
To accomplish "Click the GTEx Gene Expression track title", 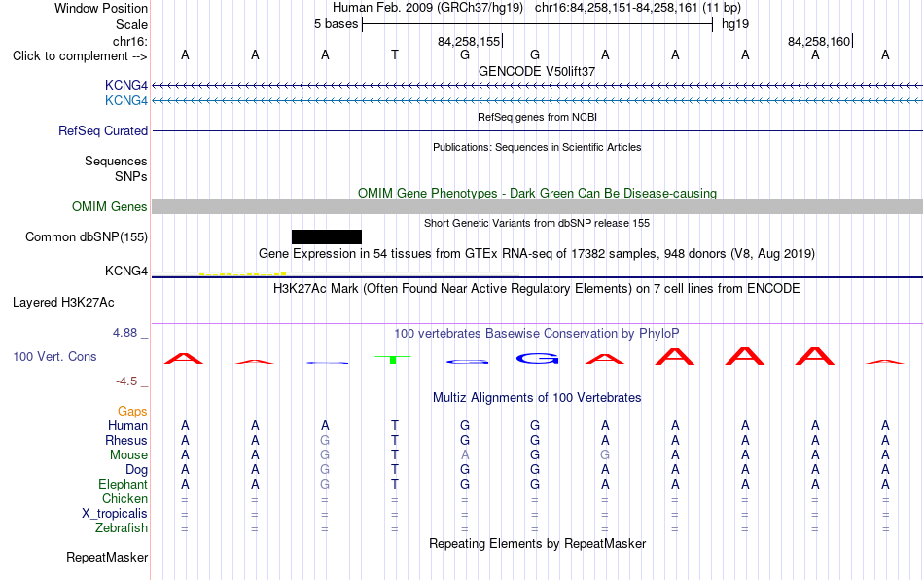I will (x=537, y=254).
